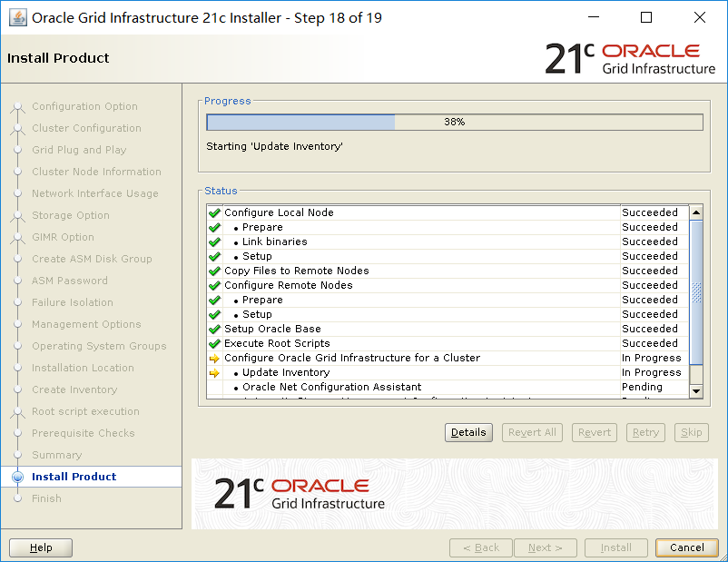Close the installer window
Image resolution: width=728 pixels, height=562 pixels.
pyautogui.click(x=699, y=17)
